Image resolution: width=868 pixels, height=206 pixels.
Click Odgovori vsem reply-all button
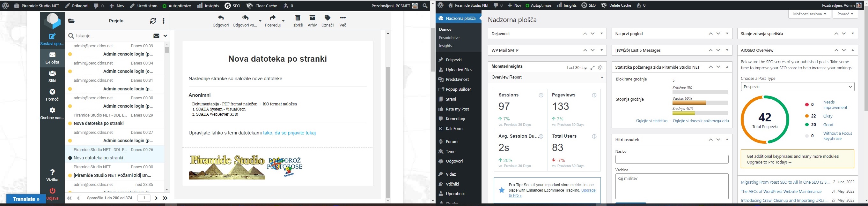pyautogui.click(x=245, y=21)
